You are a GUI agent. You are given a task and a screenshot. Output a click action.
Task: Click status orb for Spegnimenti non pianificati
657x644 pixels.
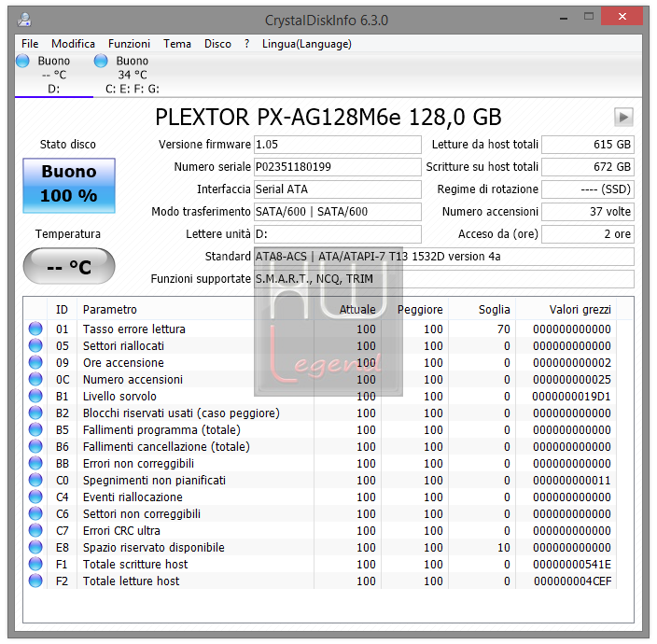coord(35,480)
